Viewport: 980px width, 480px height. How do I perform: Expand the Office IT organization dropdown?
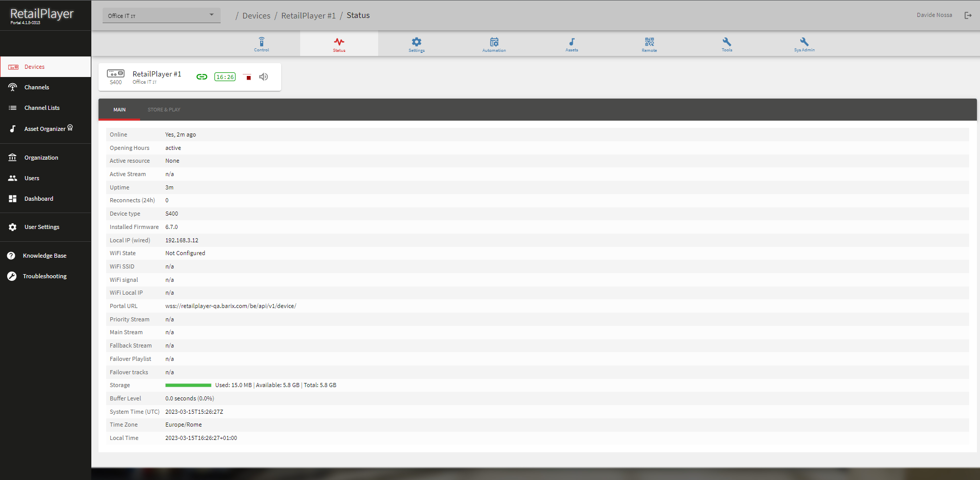pos(161,15)
